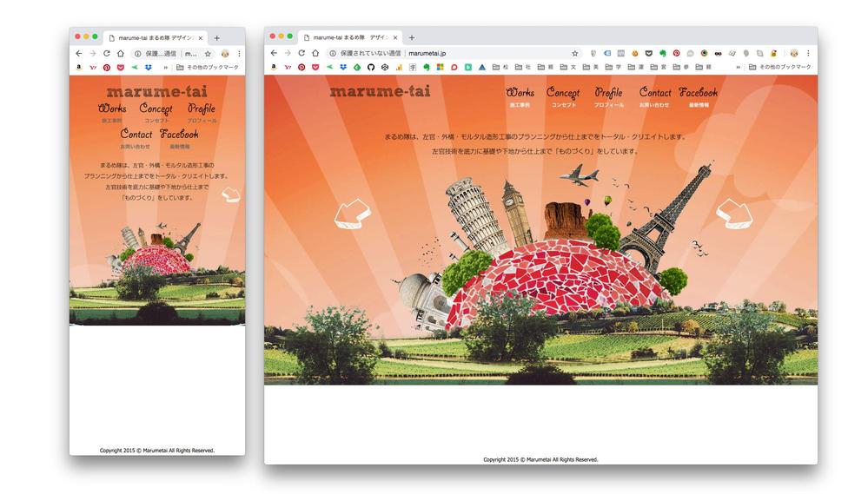
Task: Open CodePen bookmark in the wide browser window
Action: click(x=385, y=67)
